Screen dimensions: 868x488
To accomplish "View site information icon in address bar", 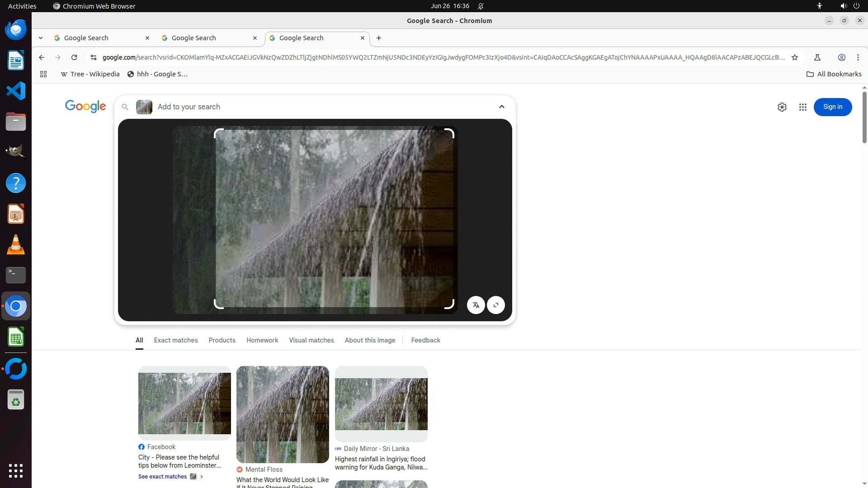I will [93, 57].
